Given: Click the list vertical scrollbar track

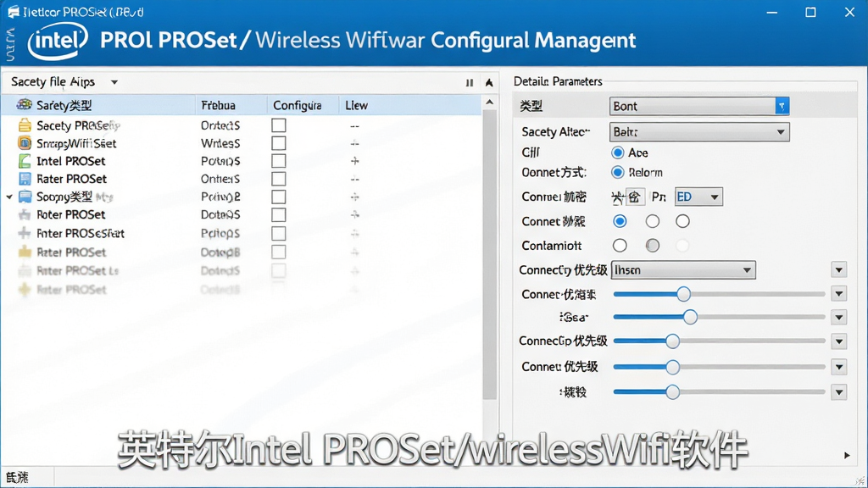Looking at the screenshot, I should point(489,254).
